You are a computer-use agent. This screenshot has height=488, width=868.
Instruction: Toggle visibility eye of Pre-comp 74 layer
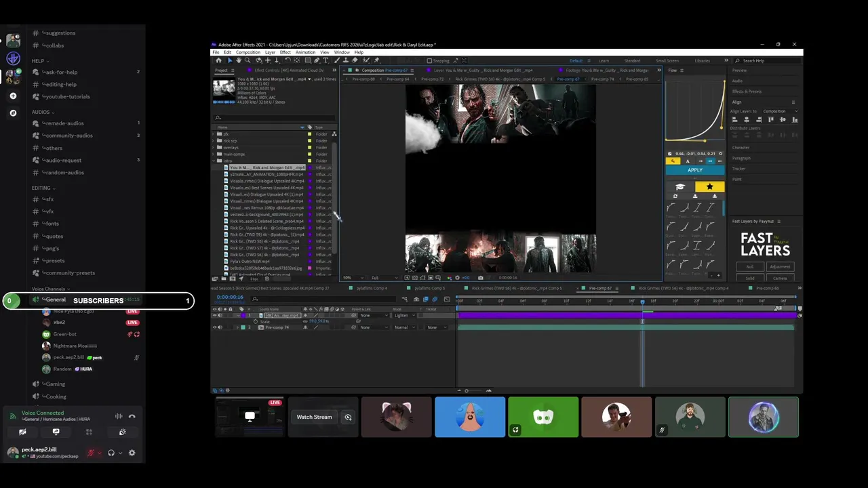(x=214, y=327)
